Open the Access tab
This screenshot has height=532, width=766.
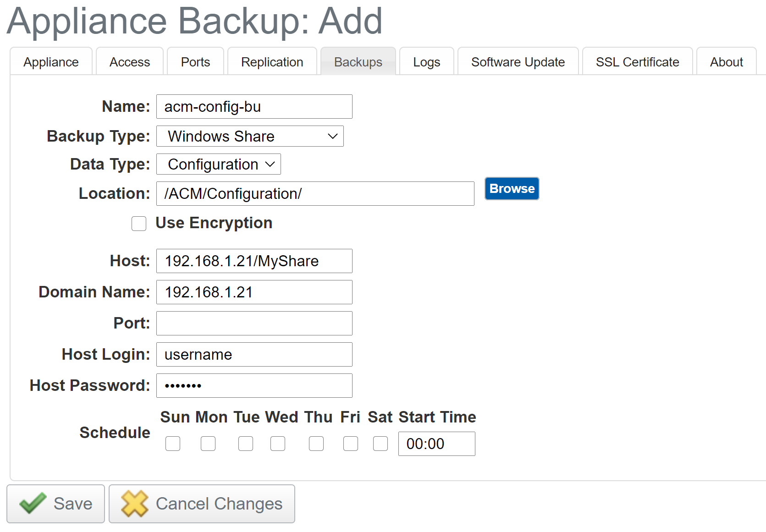[x=129, y=61]
